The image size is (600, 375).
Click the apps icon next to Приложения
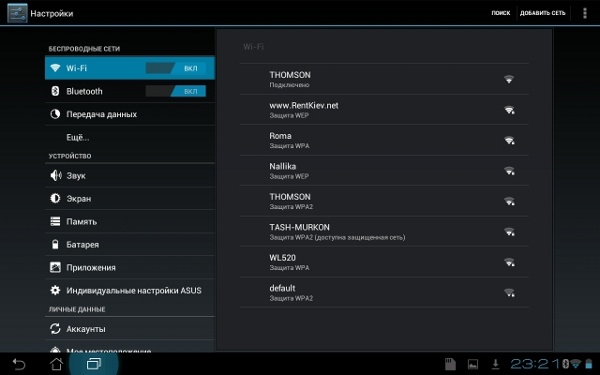[55, 267]
